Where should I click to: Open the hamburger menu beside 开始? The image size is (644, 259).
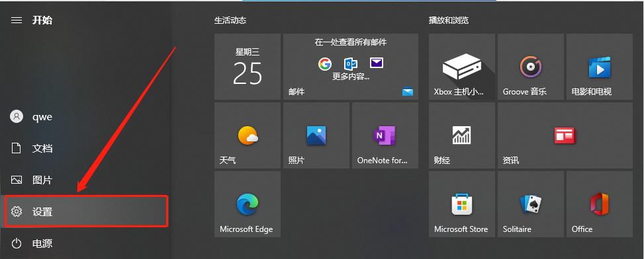(x=17, y=20)
